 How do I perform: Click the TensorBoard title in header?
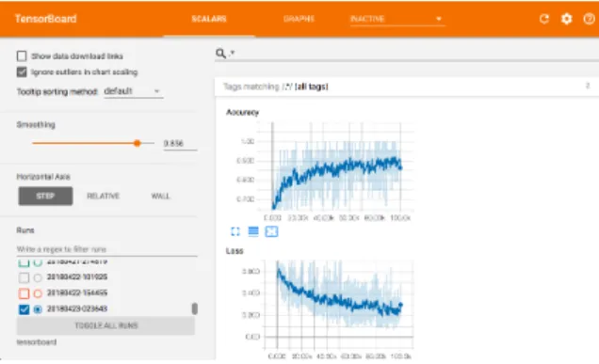[x=46, y=19]
